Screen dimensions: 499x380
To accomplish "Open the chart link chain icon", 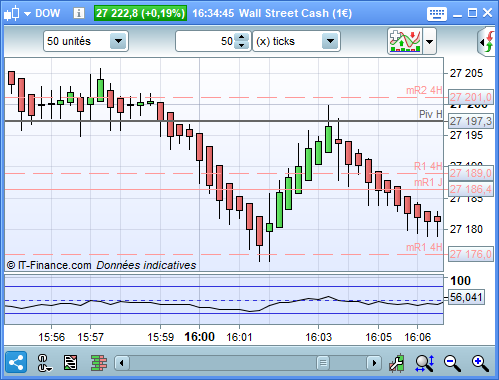I will click(44, 363).
